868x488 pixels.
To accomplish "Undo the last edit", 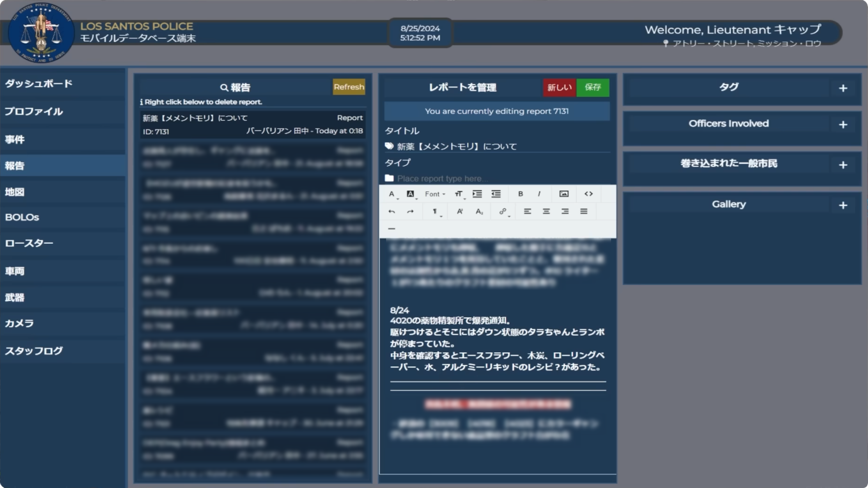I will coord(391,211).
